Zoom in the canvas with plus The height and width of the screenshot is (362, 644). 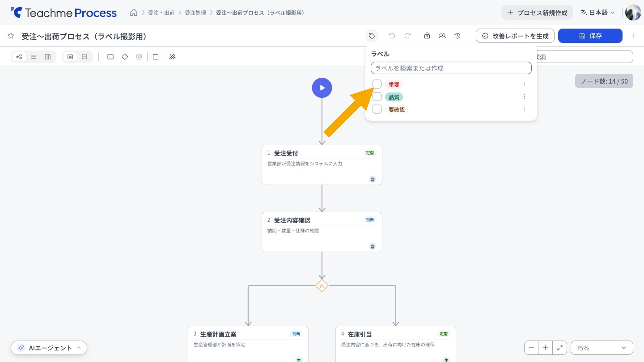coord(546,348)
